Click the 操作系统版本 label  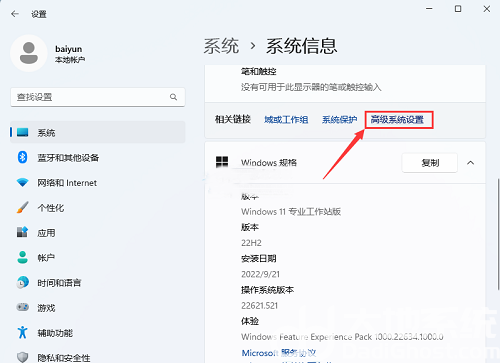click(x=267, y=290)
